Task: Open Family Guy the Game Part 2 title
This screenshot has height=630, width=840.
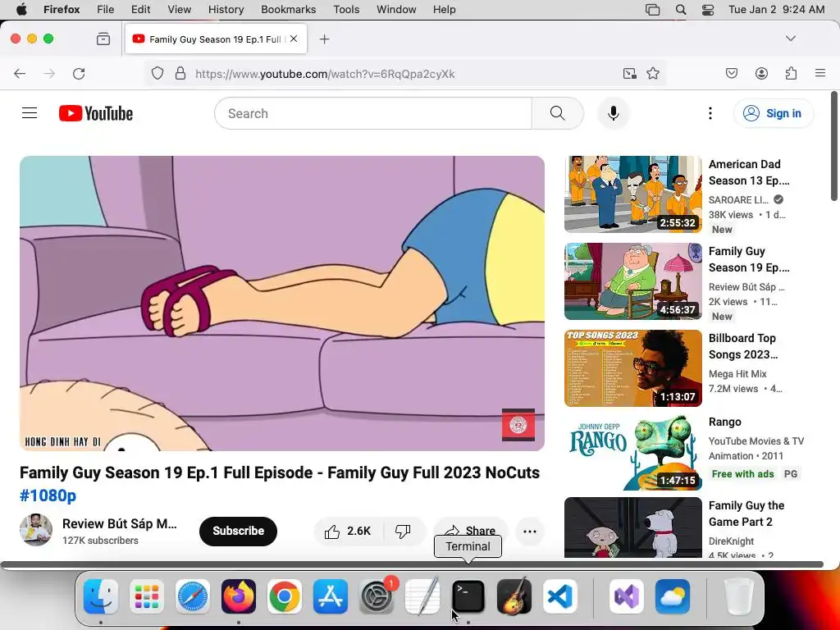Action: click(746, 514)
